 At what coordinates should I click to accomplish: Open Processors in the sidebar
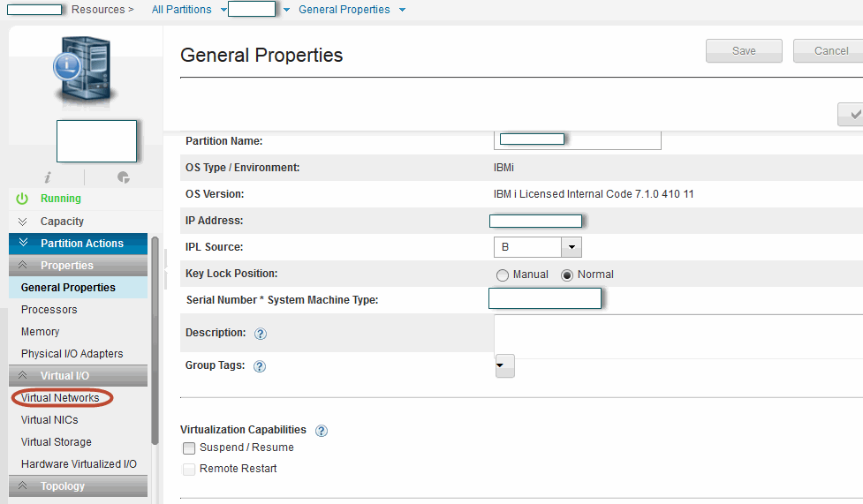49,310
